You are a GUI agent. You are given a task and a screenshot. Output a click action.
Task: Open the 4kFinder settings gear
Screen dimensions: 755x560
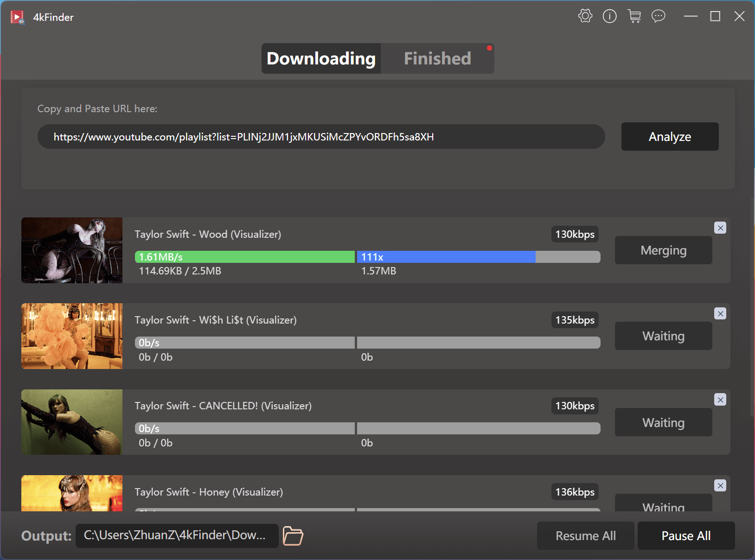point(585,16)
